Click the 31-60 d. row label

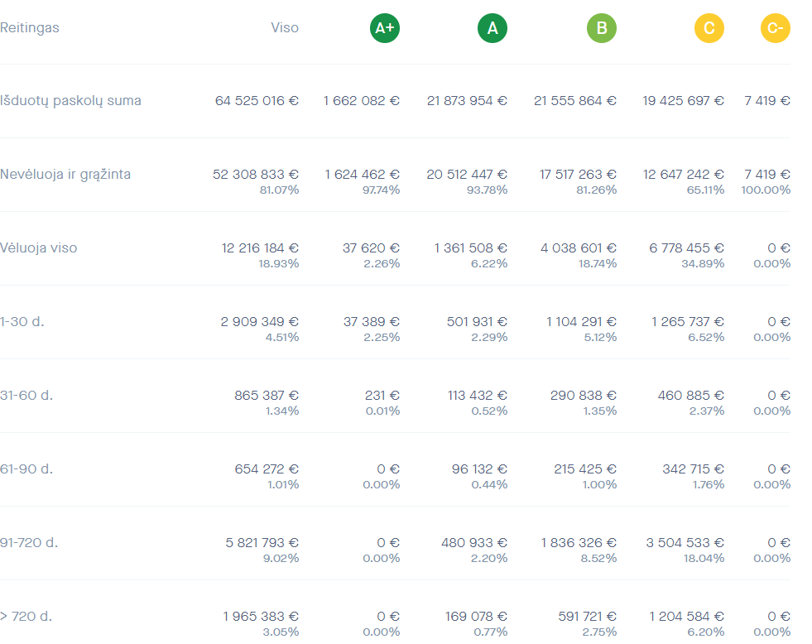coord(26,396)
